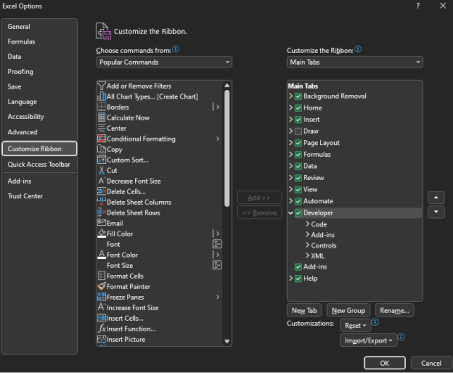Select the Cut scissors icon
The width and height of the screenshot is (453, 373).
[101, 170]
